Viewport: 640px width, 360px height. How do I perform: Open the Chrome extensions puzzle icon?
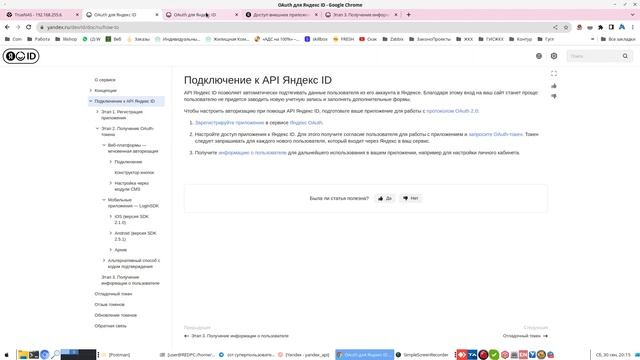pyautogui.click(x=600, y=27)
